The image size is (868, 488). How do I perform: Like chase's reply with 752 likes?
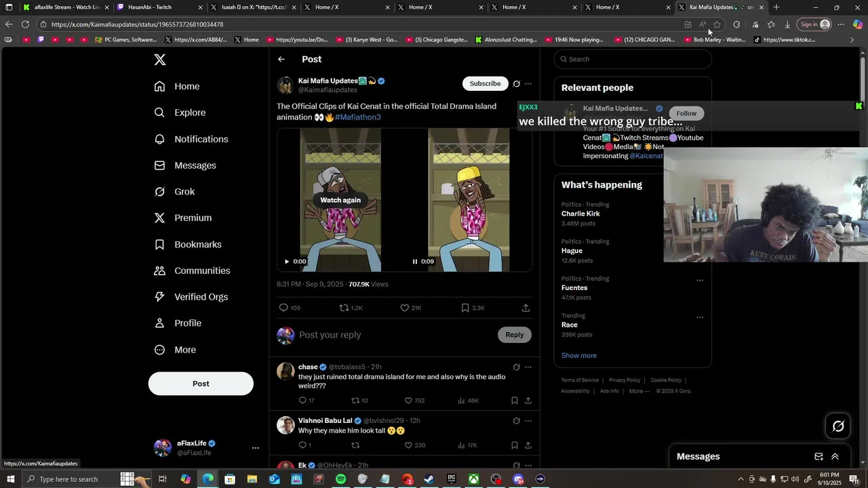(x=408, y=401)
